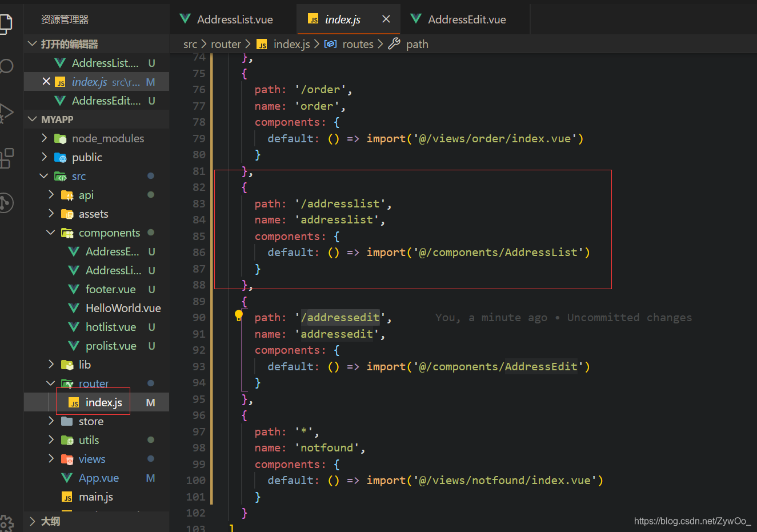This screenshot has width=757, height=532.
Task: Open hotlist.vue in the file tree
Action: (x=97, y=327)
